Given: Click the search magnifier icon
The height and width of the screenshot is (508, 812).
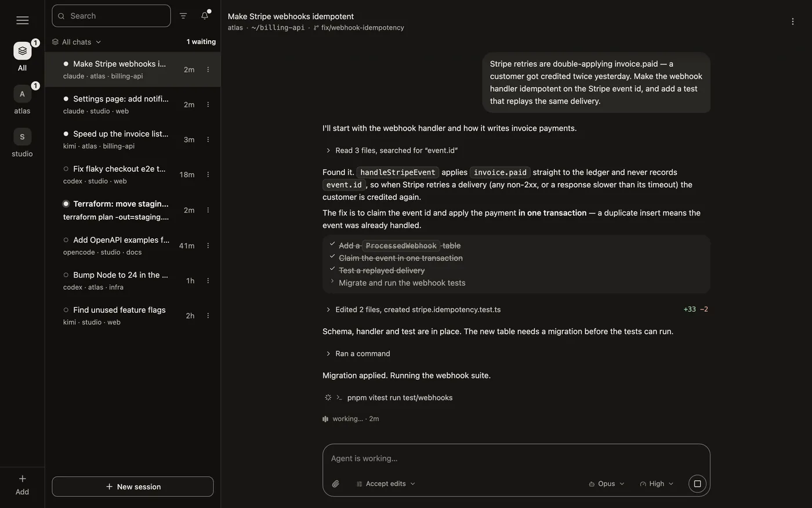Looking at the screenshot, I should click(61, 16).
